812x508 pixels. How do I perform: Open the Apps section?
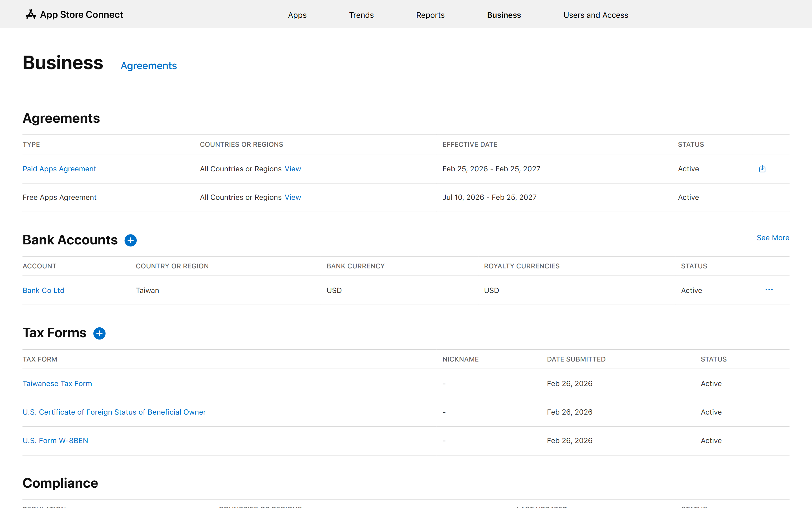coord(297,15)
